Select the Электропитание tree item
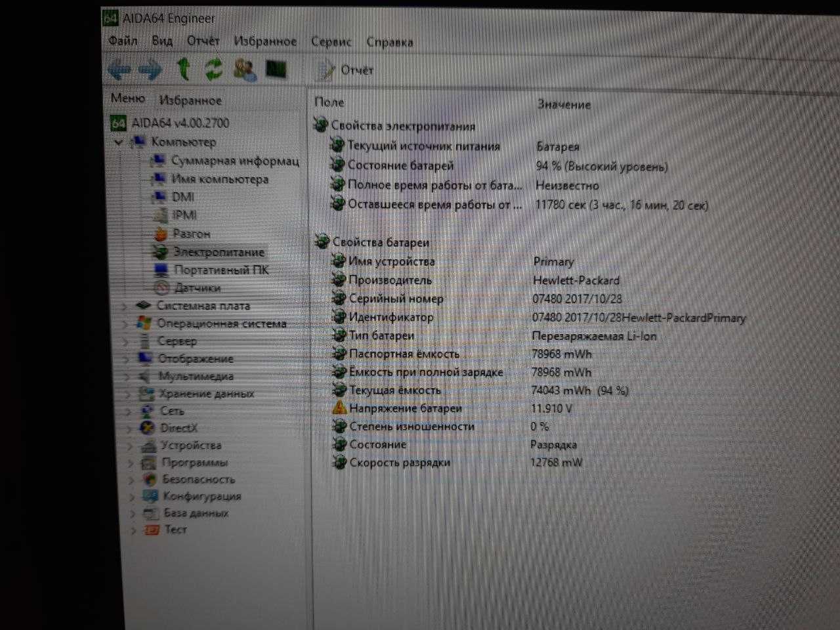Image resolution: width=840 pixels, height=630 pixels. coord(219,252)
